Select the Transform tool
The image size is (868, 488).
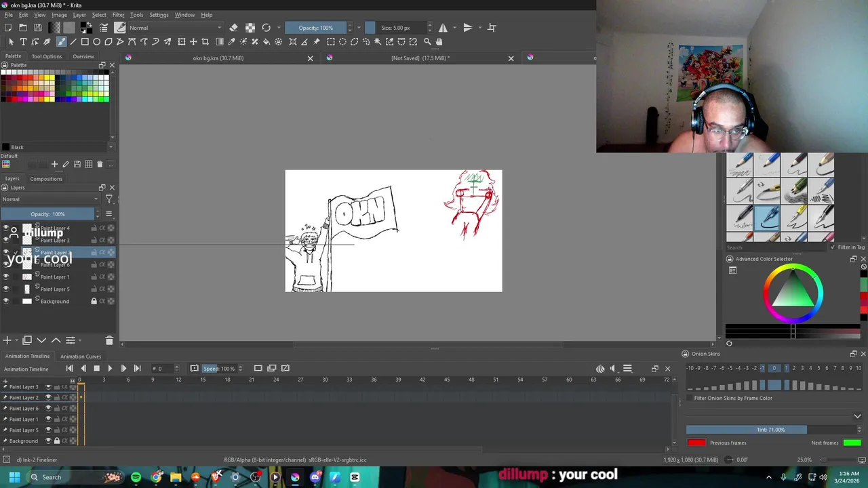coord(182,42)
